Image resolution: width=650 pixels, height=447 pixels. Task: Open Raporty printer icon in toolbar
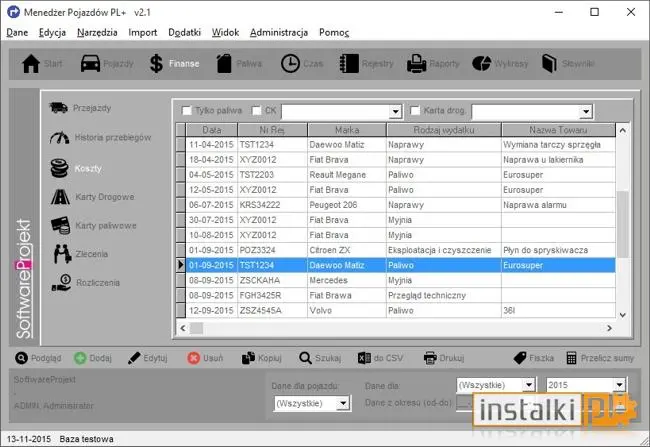pyautogui.click(x=416, y=64)
